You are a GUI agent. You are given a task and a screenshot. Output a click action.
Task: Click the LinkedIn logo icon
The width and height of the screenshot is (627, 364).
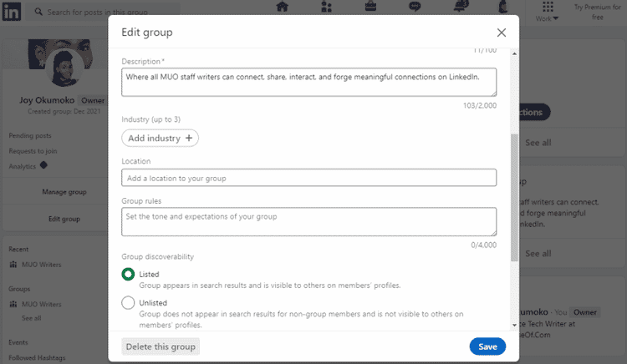click(13, 12)
